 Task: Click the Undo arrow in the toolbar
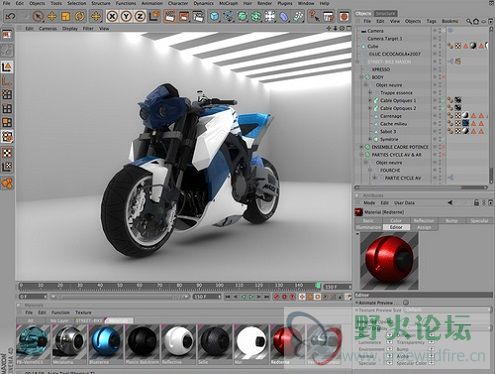point(10,16)
